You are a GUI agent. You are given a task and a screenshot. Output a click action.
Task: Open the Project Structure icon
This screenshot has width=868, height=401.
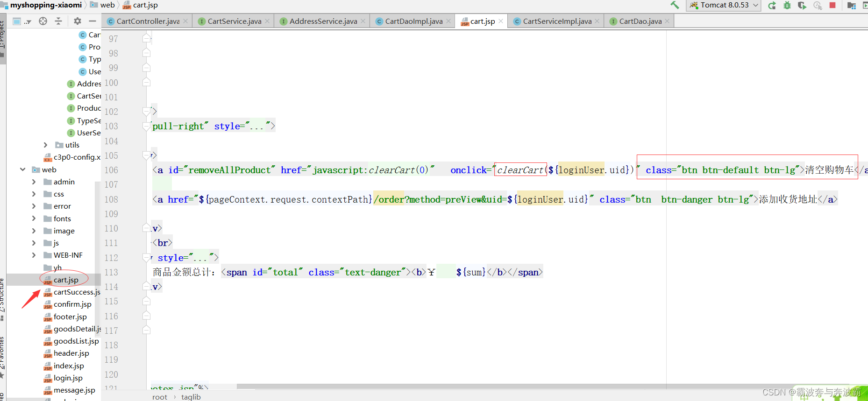[x=852, y=5]
